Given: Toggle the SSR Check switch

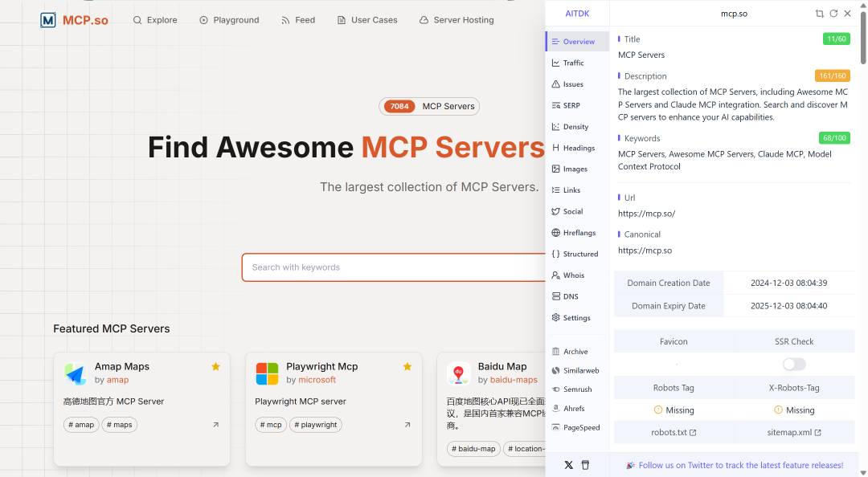Looking at the screenshot, I should point(794,364).
